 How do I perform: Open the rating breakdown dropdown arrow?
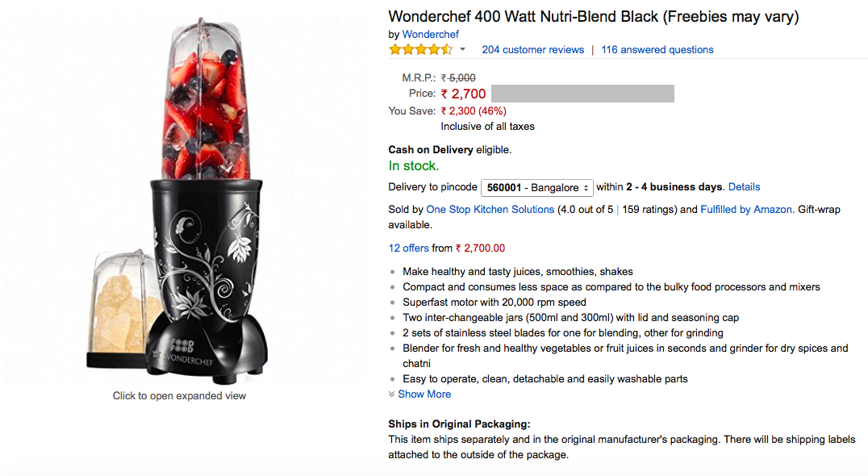pyautogui.click(x=462, y=50)
